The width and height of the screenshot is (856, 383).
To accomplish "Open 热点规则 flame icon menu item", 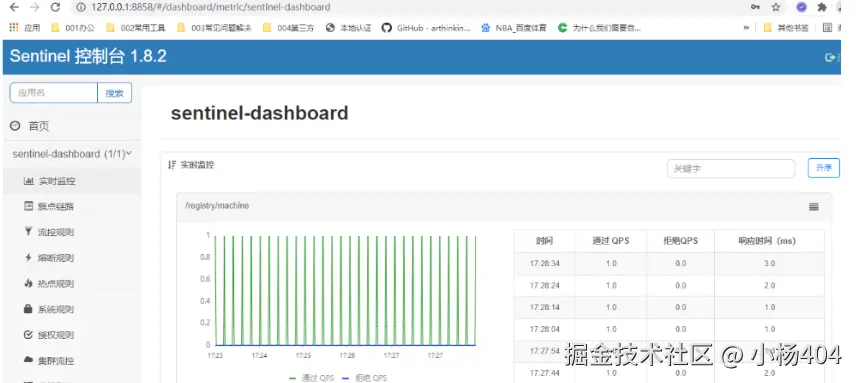I will pos(72,283).
